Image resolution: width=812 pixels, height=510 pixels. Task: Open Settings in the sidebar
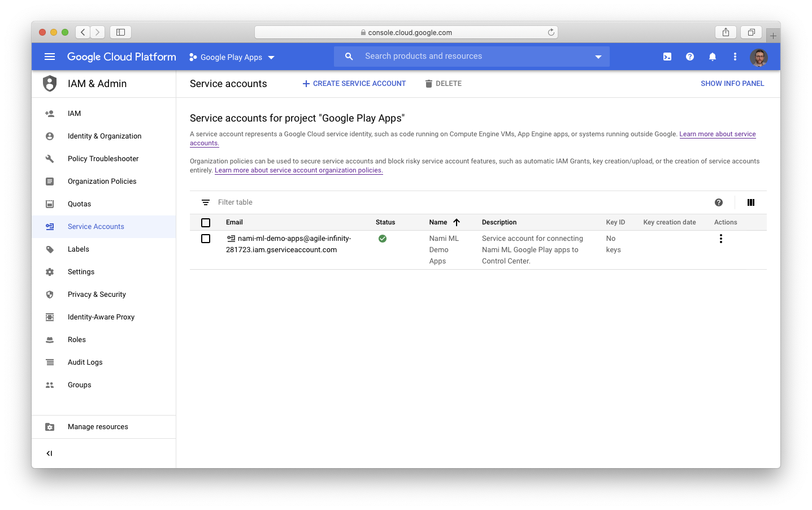(x=104, y=272)
